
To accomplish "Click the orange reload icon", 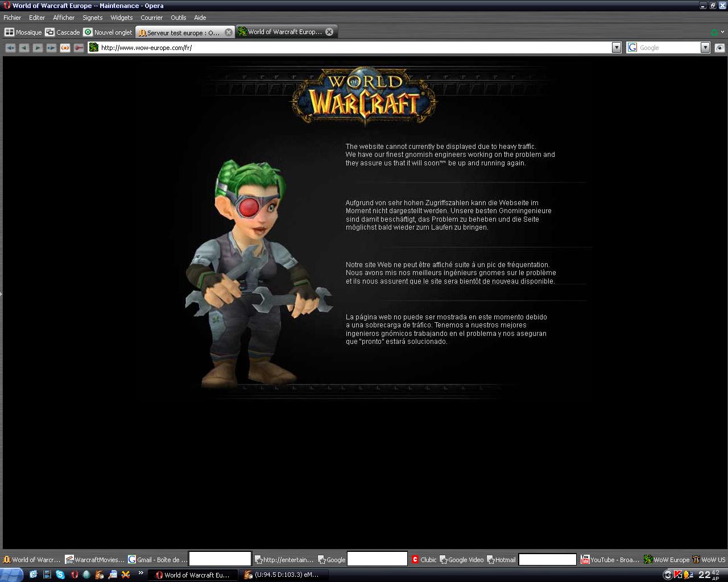I will (65, 48).
